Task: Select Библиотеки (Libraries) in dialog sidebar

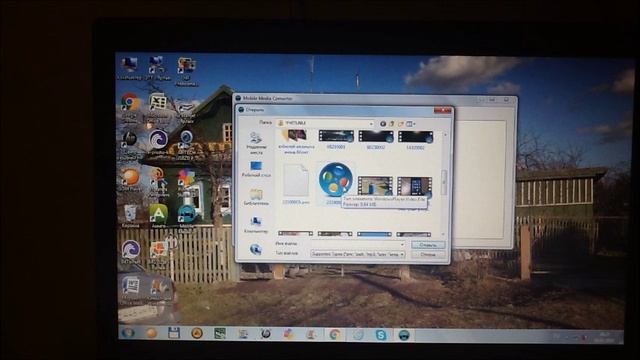Action: (x=256, y=197)
